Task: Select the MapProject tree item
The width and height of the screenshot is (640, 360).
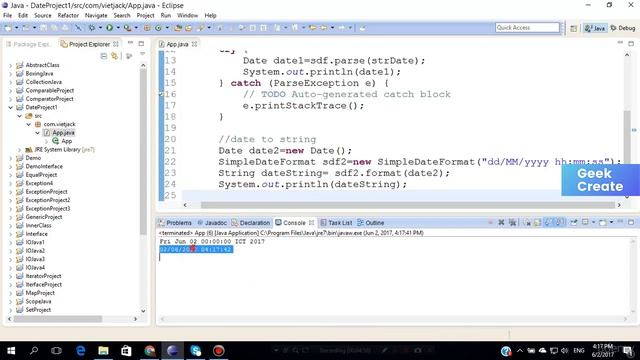Action: [x=36, y=293]
